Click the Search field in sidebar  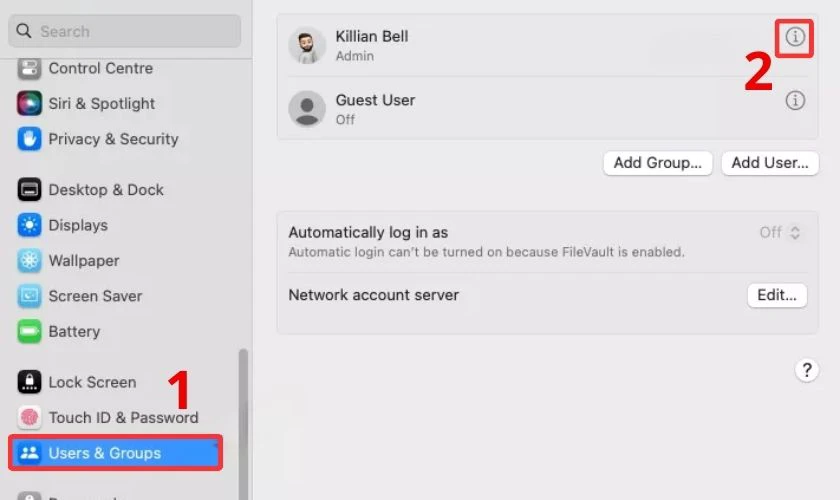[125, 31]
